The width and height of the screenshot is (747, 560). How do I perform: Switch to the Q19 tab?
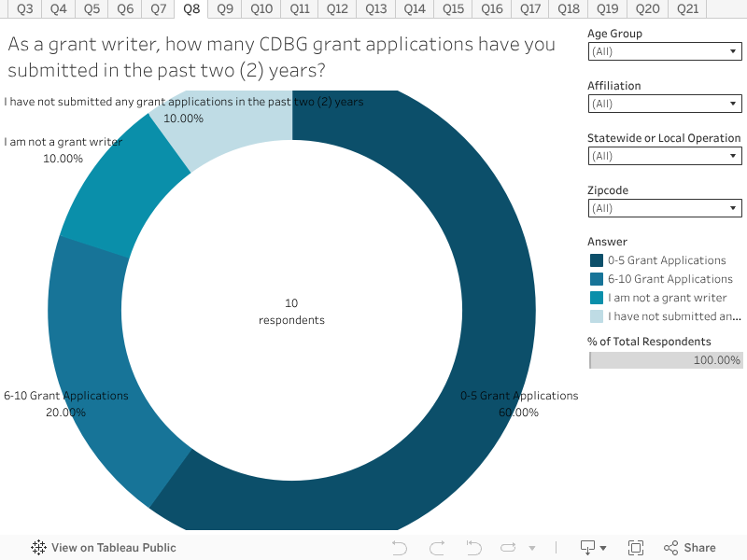608,8
